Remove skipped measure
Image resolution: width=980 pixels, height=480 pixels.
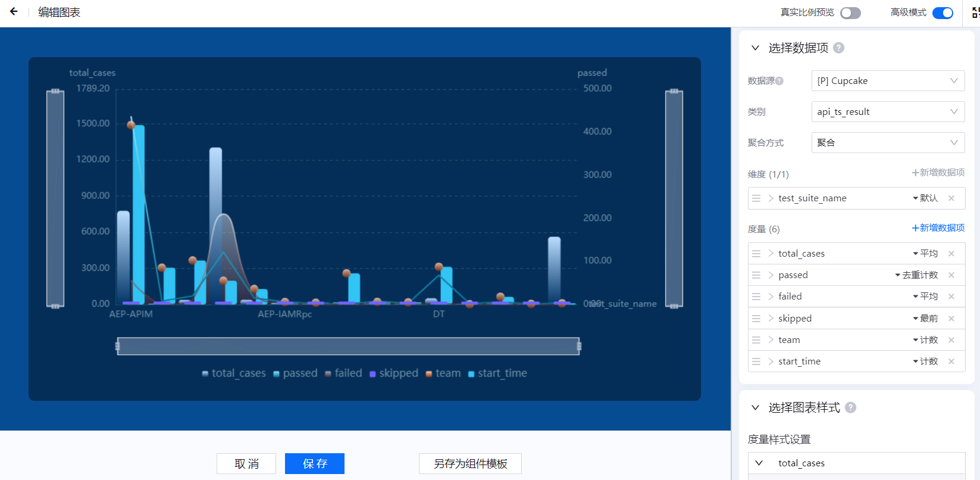coord(951,319)
